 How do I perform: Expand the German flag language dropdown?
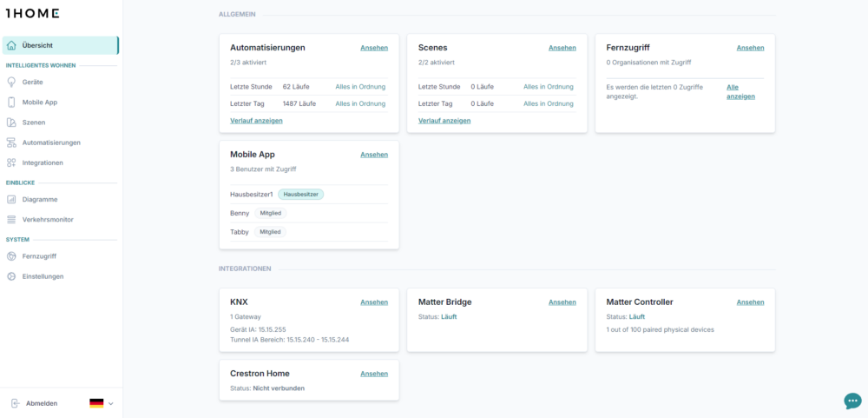tap(102, 403)
